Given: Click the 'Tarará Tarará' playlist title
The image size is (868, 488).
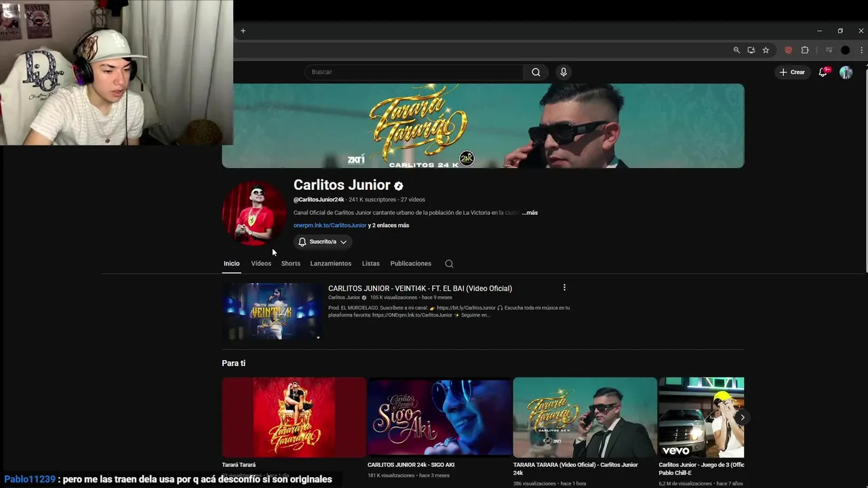Looking at the screenshot, I should pyautogui.click(x=239, y=465).
